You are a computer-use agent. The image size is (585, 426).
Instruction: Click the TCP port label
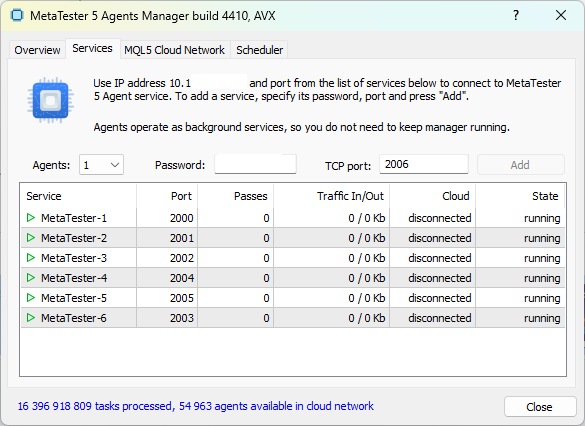[x=348, y=165]
